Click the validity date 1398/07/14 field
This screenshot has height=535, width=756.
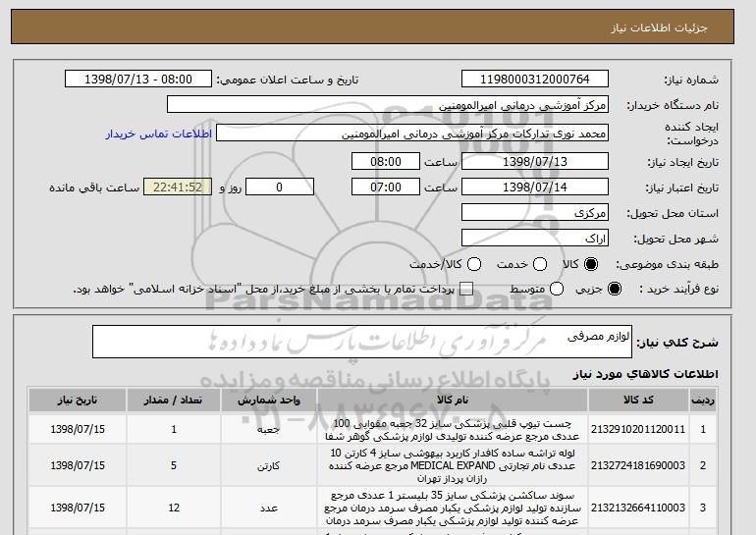(535, 187)
